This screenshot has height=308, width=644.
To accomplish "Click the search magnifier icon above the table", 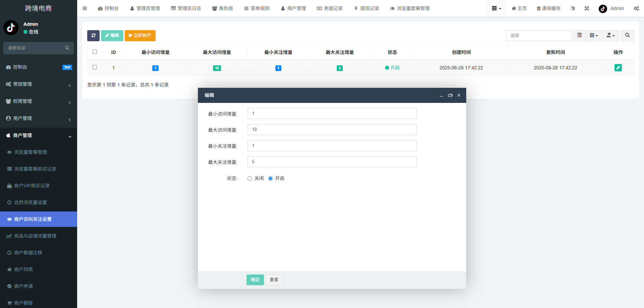I will pyautogui.click(x=627, y=36).
